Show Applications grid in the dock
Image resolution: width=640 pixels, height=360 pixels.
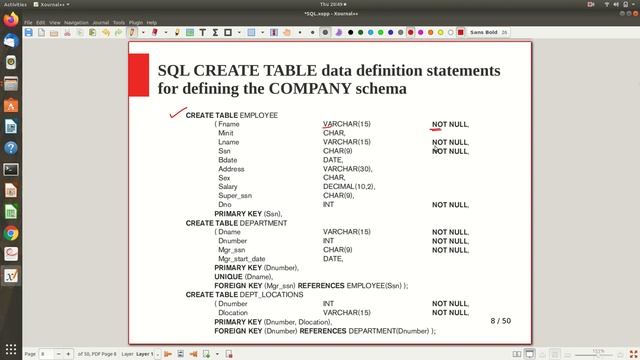11,349
